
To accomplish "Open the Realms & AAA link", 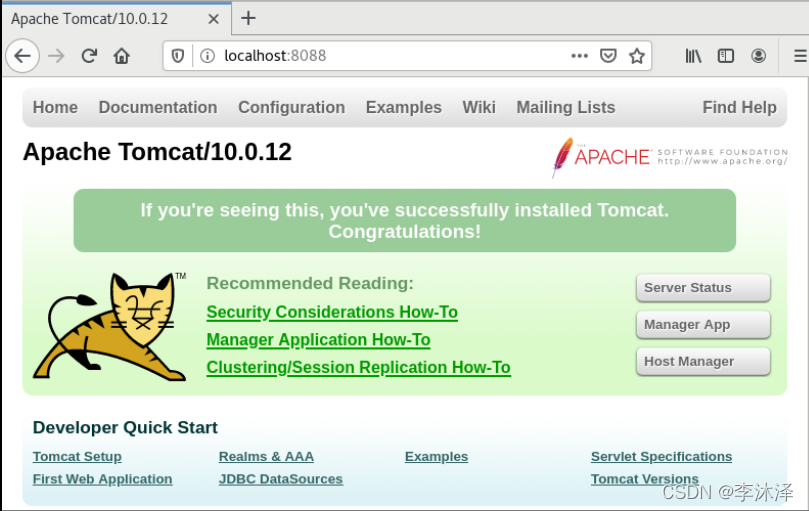I will coord(266,457).
